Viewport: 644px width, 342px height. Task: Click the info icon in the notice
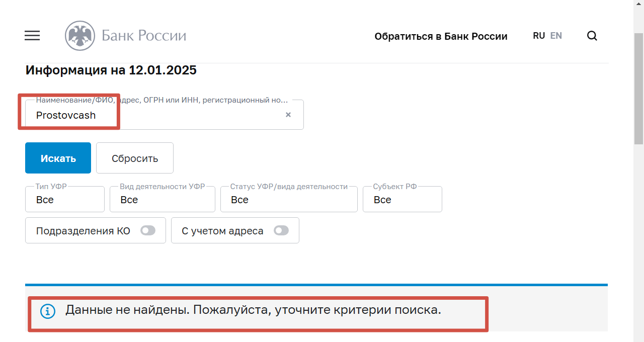click(x=48, y=311)
